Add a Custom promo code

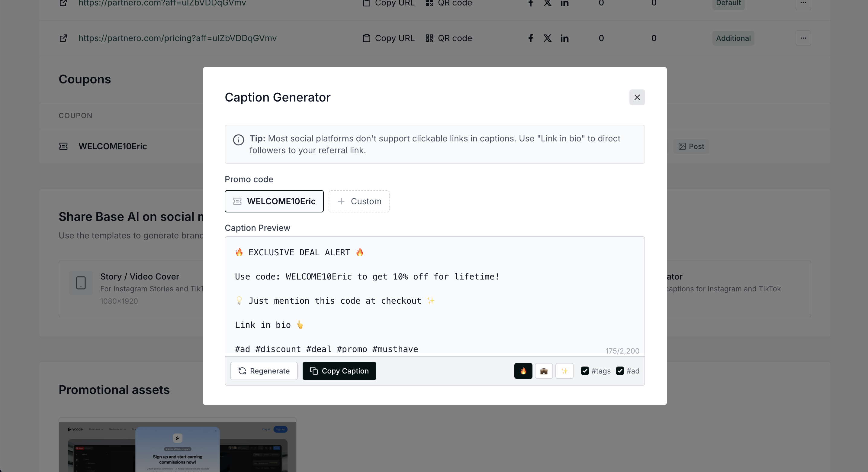click(x=359, y=201)
